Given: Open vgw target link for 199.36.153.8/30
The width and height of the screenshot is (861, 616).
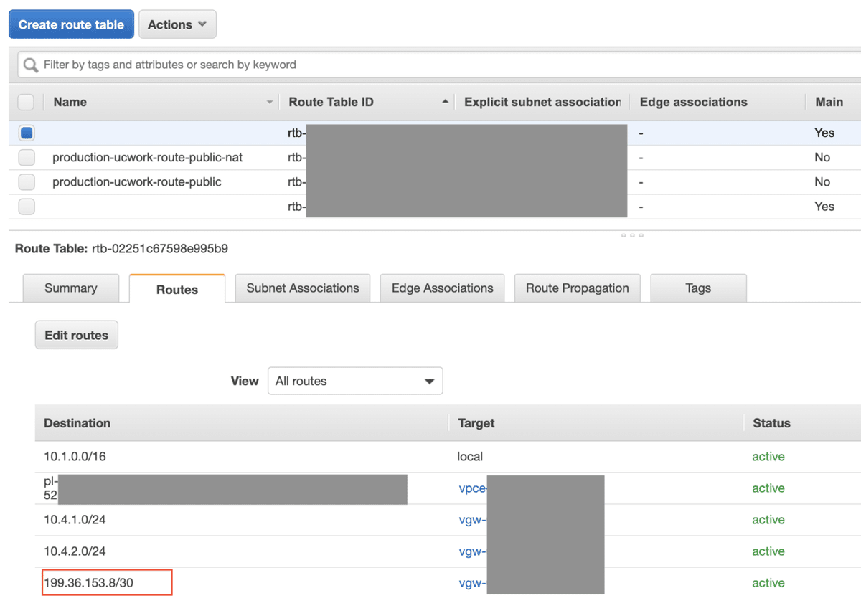Looking at the screenshot, I should [x=472, y=583].
